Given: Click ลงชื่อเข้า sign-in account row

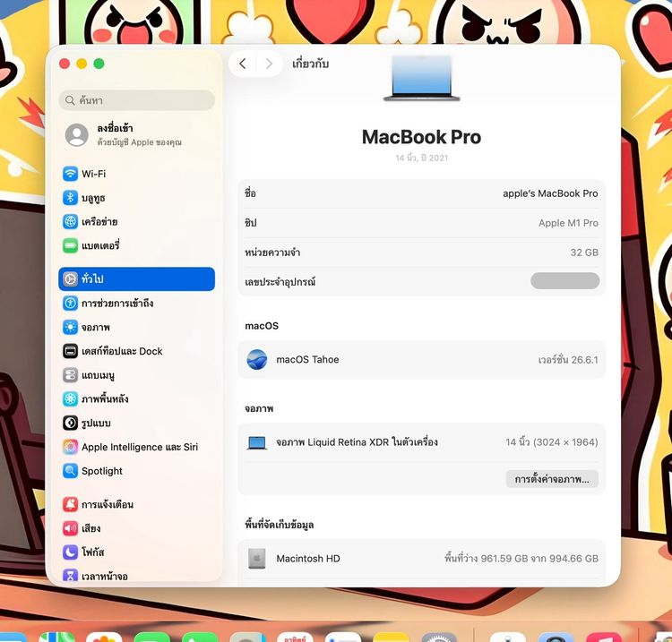Looking at the screenshot, I should coord(136,134).
